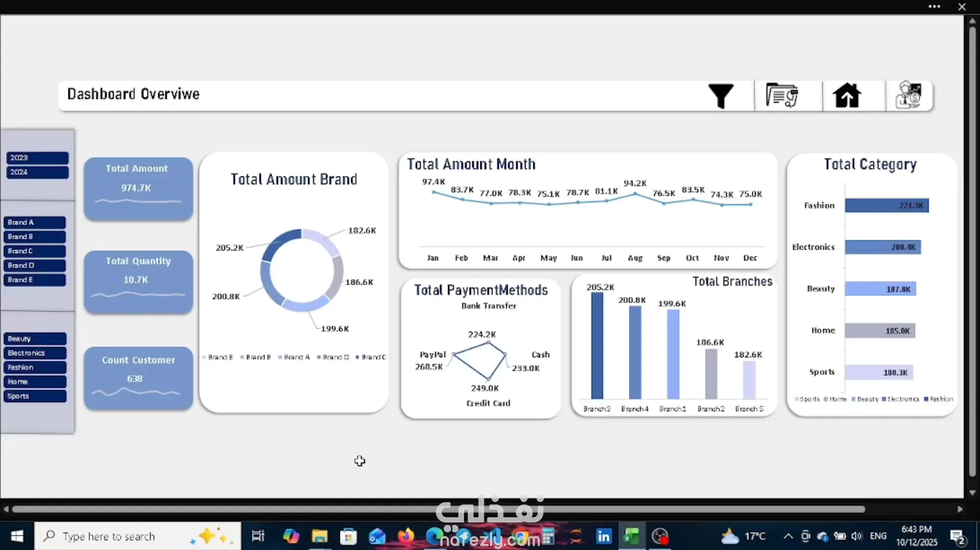Open the Windows Start menu
Image resolution: width=980 pixels, height=550 pixels.
(17, 536)
